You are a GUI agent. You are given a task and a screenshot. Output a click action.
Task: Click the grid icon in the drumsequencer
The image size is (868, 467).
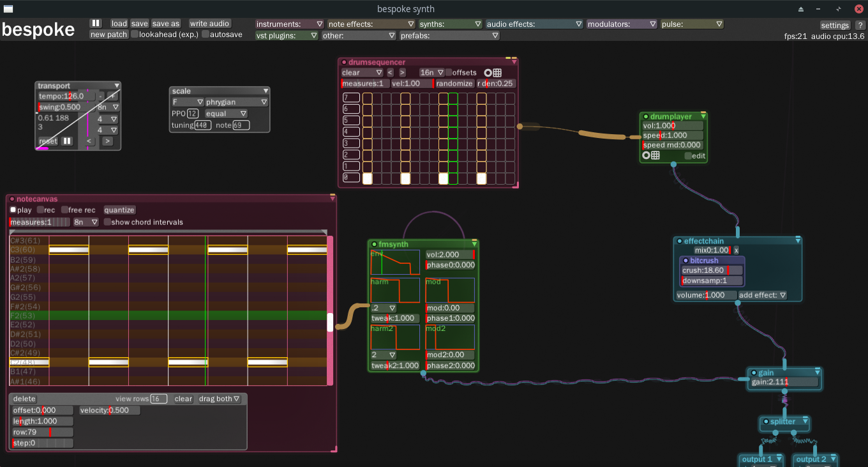pyautogui.click(x=497, y=73)
